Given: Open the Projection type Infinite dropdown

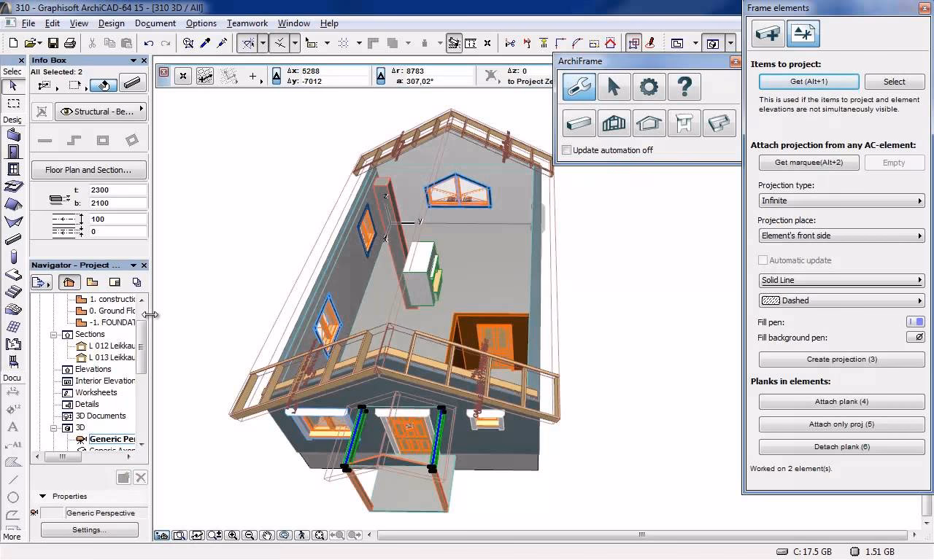Looking at the screenshot, I should (x=841, y=201).
